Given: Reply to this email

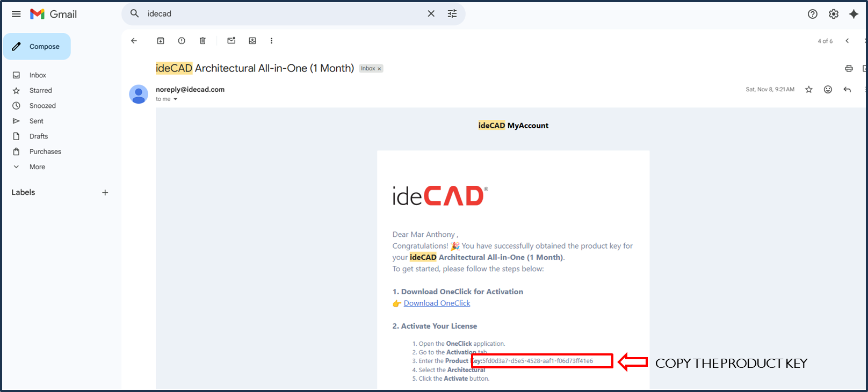Looking at the screenshot, I should 847,90.
